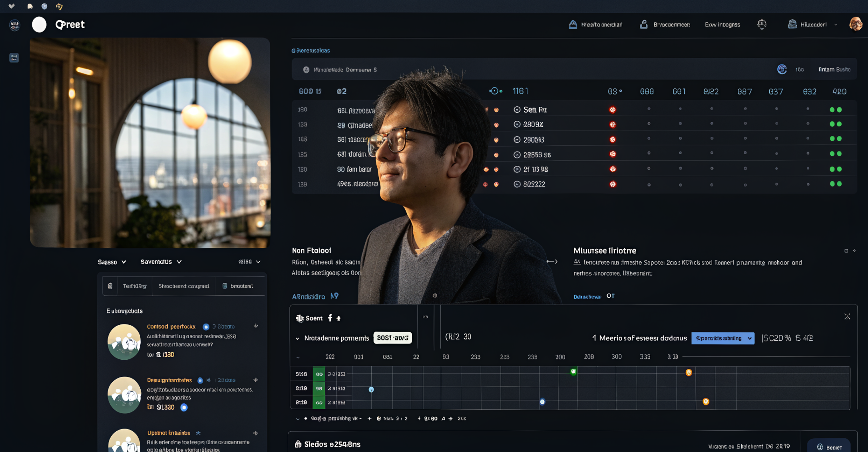The width and height of the screenshot is (868, 452).
Task: Select the brnoterst tab
Action: coord(238,286)
